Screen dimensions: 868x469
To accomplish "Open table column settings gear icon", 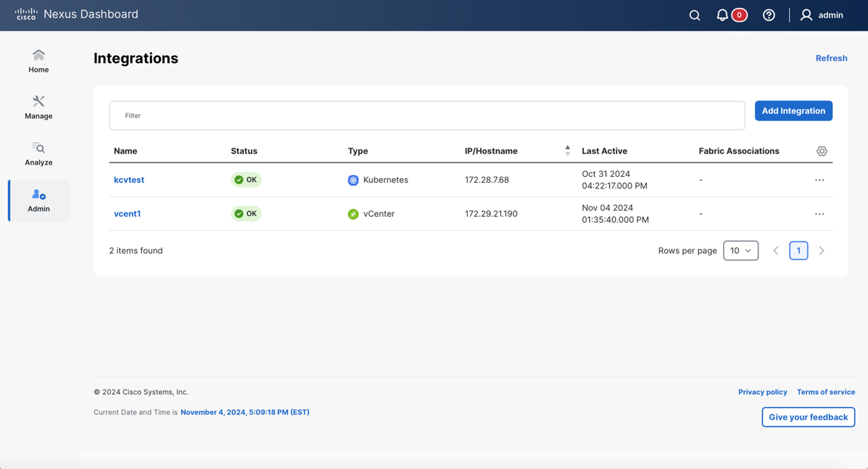I will click(822, 151).
